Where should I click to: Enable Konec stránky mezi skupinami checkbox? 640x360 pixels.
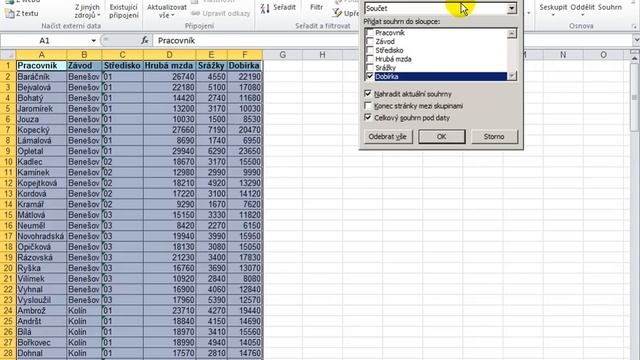[x=368, y=106]
